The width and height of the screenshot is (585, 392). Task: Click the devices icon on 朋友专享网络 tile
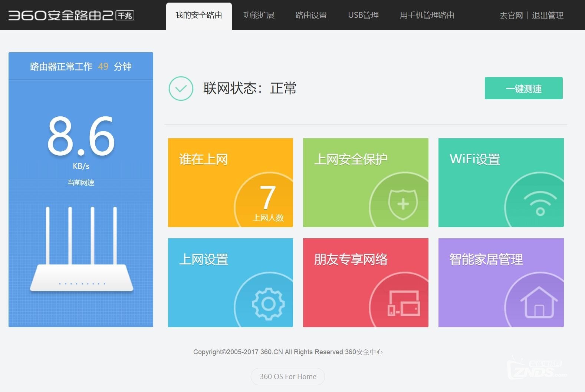point(404,303)
